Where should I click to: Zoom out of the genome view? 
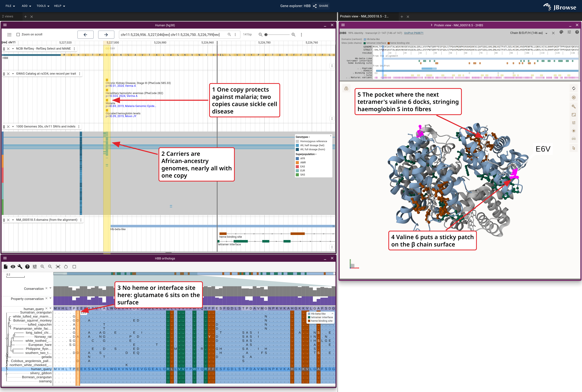click(260, 35)
